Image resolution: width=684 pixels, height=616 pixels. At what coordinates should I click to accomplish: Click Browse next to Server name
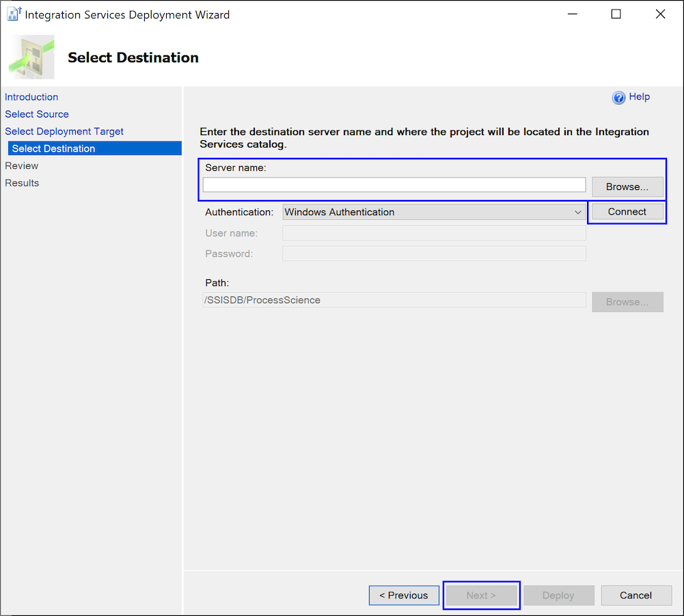(x=627, y=186)
